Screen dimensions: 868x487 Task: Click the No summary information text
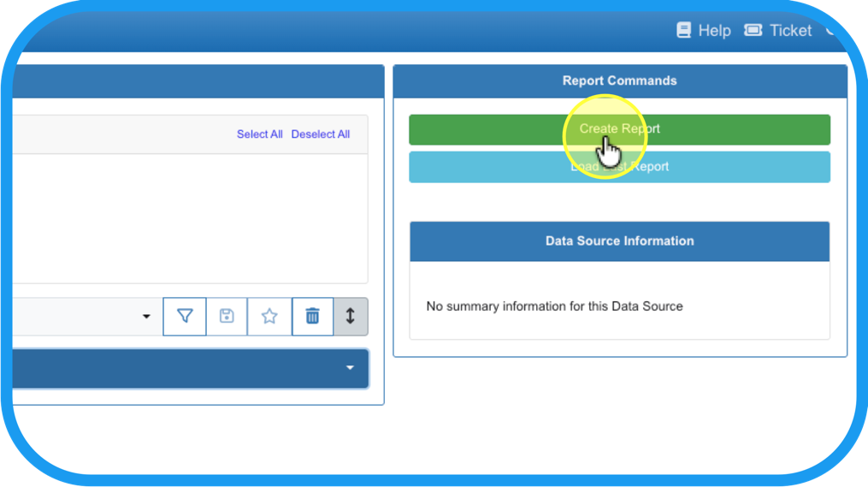click(x=554, y=306)
